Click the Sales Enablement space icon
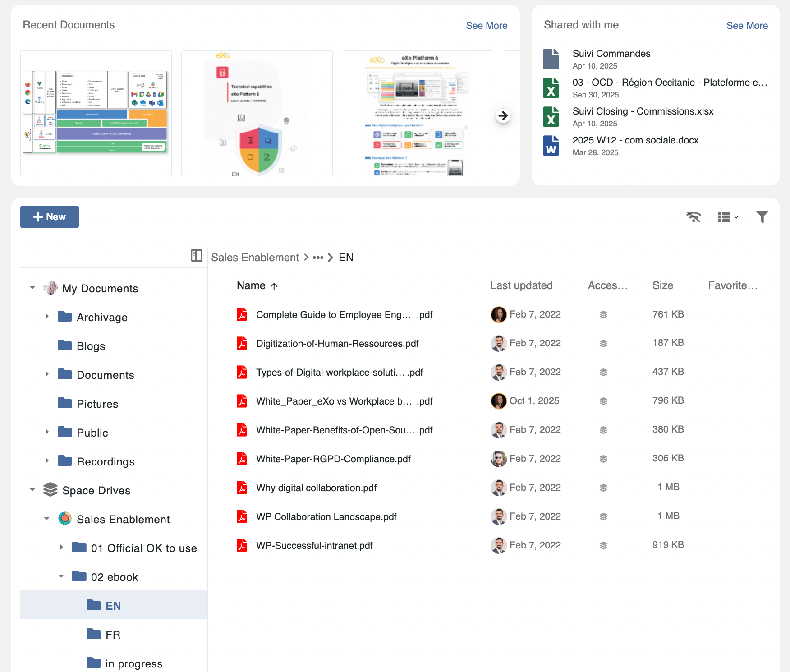 65,519
